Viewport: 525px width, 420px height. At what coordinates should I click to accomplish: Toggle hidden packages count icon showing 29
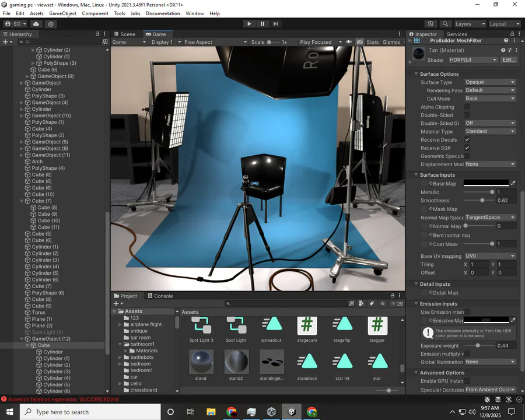point(397,304)
